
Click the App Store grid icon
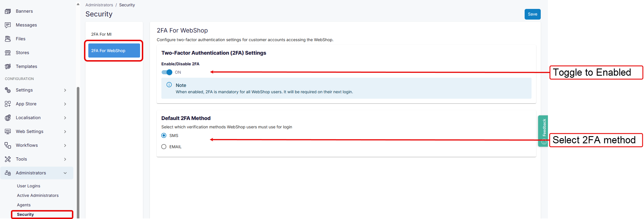tap(8, 104)
